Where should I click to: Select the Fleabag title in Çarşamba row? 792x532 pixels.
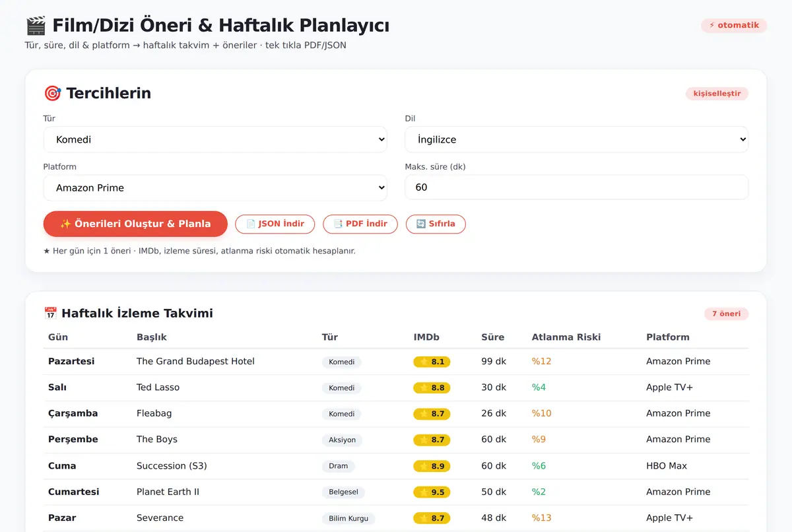point(154,413)
